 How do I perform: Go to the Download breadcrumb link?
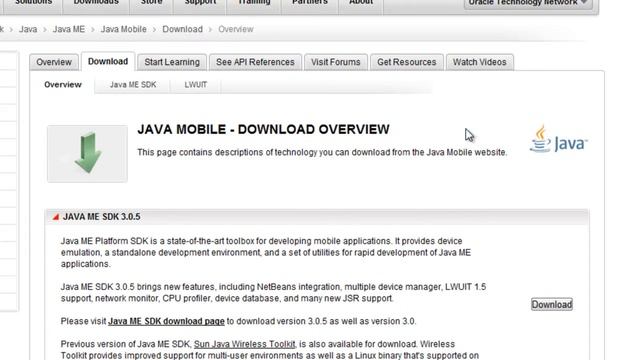pos(182,29)
